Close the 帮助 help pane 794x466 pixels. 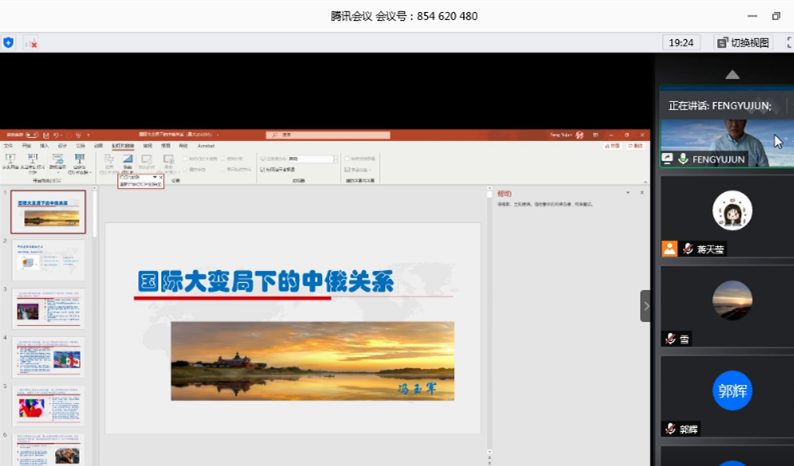[642, 192]
